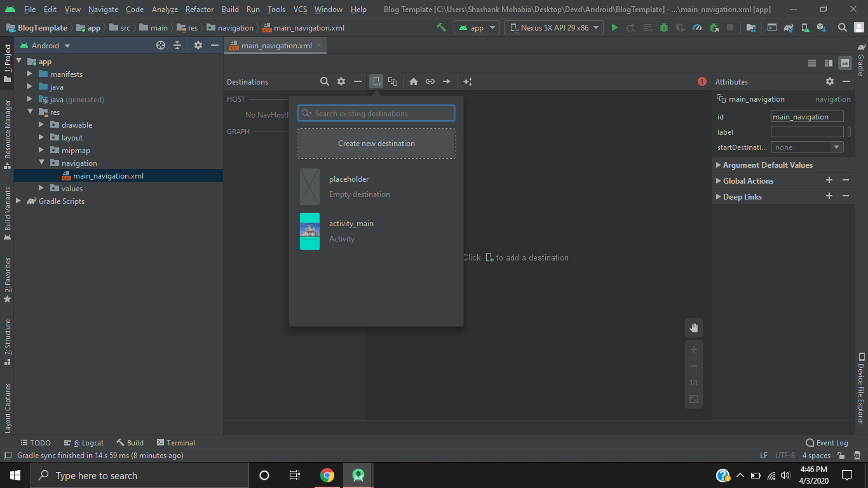Activate the pan hand tool on the canvas
The height and width of the screenshot is (488, 868).
click(693, 328)
